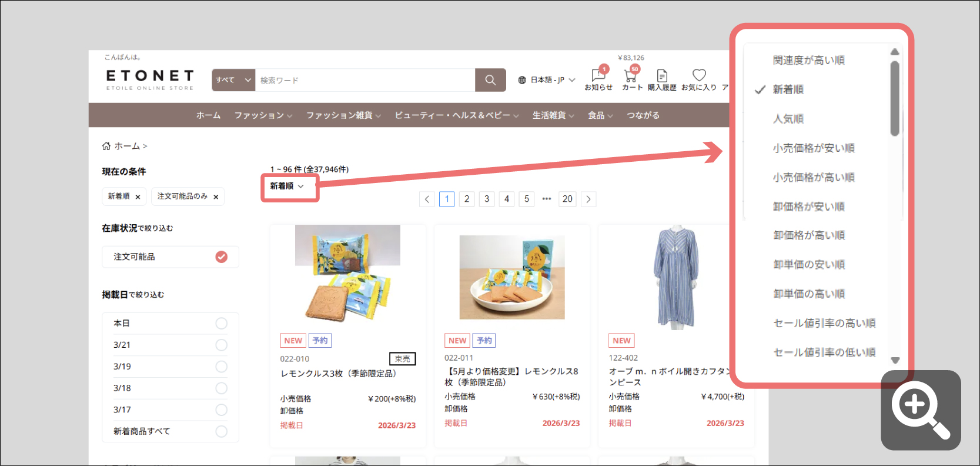980x466 pixels.
Task: Choose 小売価格が高い順 sort option
Action: point(814,177)
